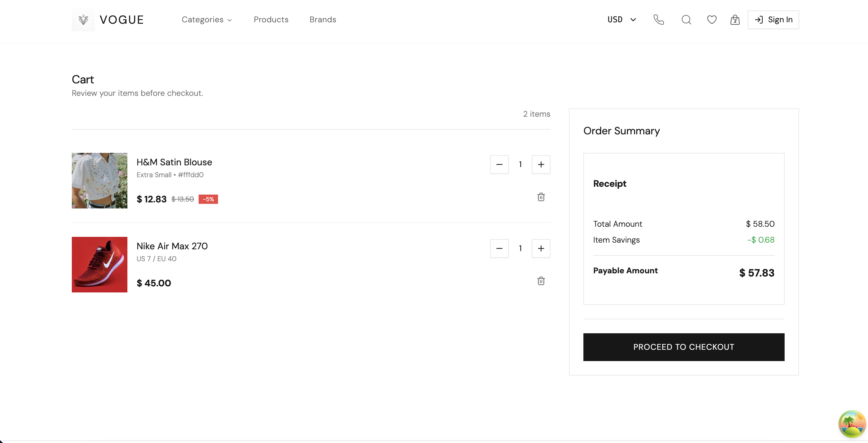Decrease Nike Air Max 270 quantity
Screen dimensions: 868x443
point(499,248)
